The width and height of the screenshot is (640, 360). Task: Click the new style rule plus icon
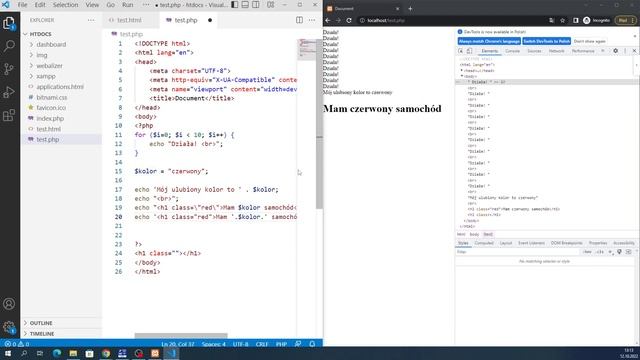click(x=610, y=252)
